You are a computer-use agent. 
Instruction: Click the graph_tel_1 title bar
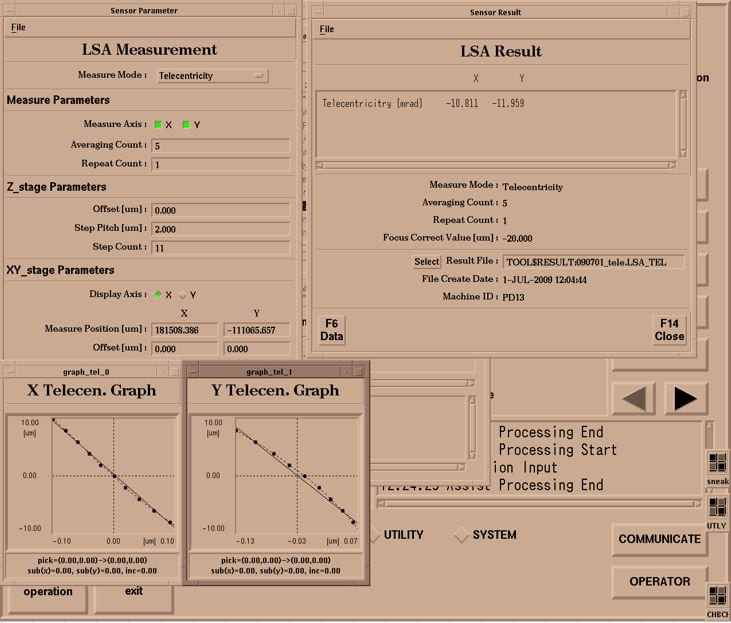[x=269, y=372]
